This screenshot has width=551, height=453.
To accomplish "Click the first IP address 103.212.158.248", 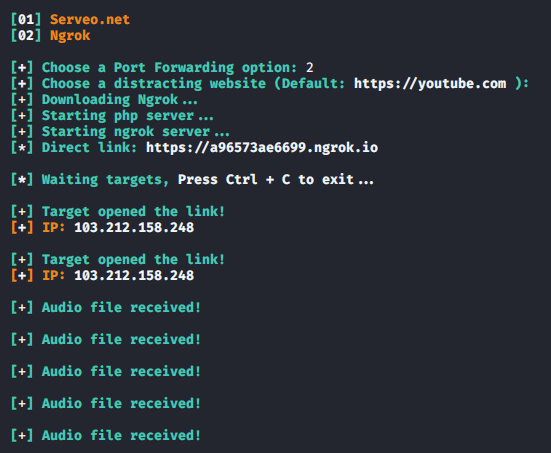I will pos(134,228).
